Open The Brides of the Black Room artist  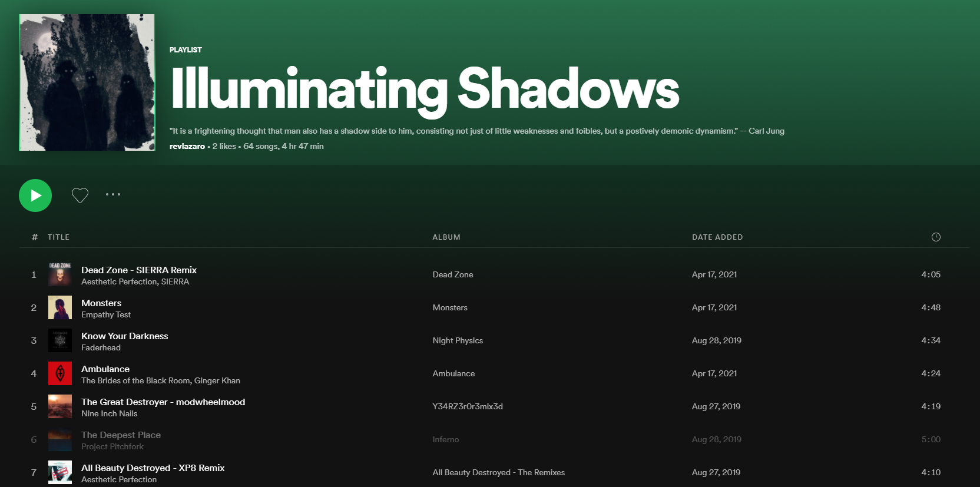[x=135, y=380]
